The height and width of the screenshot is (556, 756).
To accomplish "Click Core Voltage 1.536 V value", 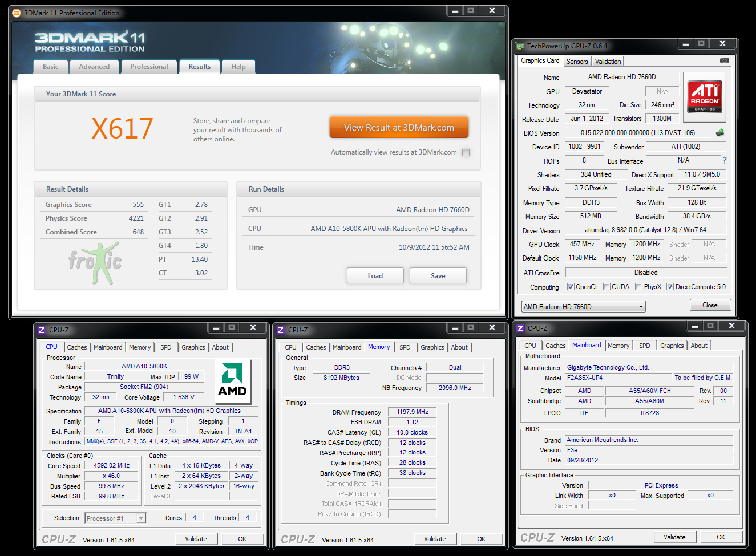I will 184,397.
